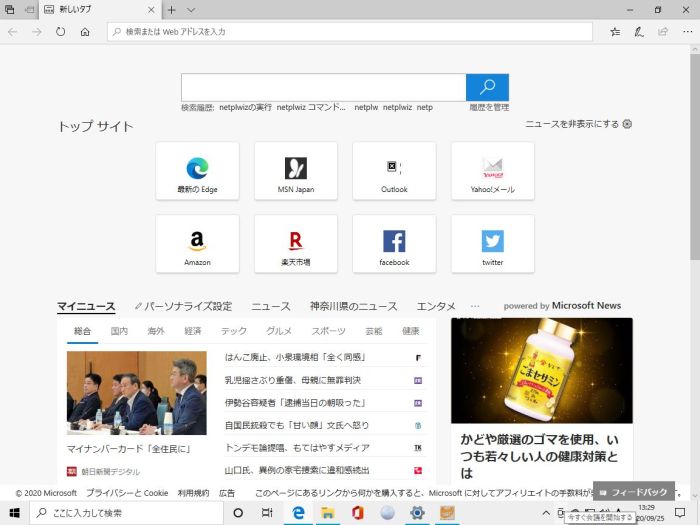Open the マイナンバーカード news thumbnail
Image resolution: width=700 pixels, height=525 pixels.
136,393
